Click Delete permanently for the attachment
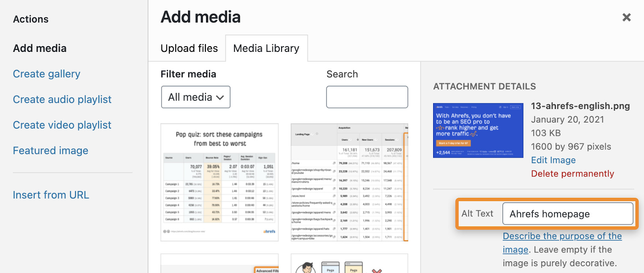 coord(572,174)
